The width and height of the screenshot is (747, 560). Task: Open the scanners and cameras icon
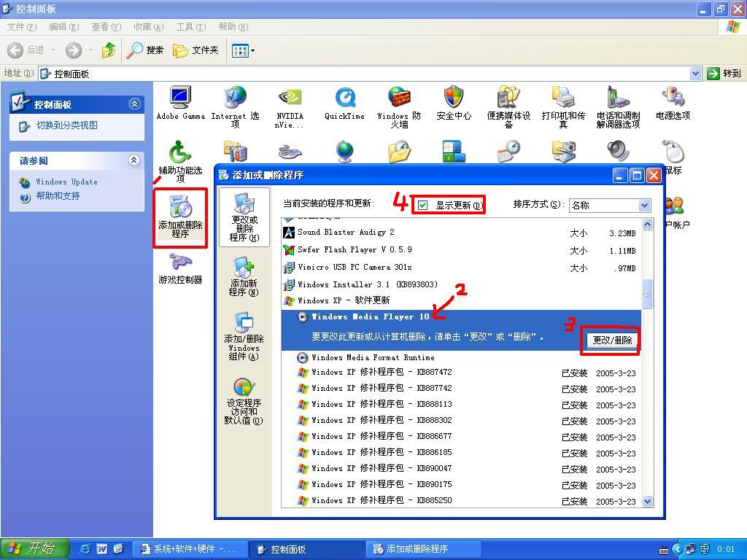click(x=563, y=152)
